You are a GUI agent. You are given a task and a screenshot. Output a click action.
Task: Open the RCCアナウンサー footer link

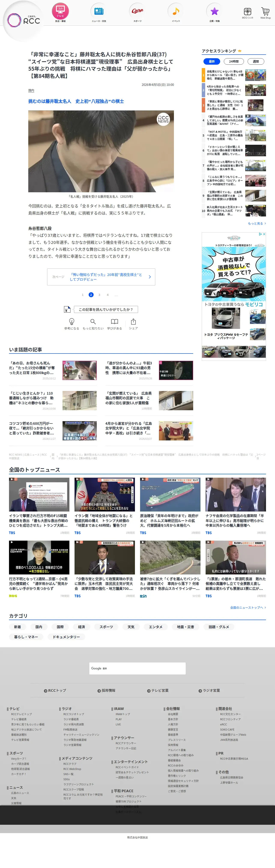click(x=126, y=743)
